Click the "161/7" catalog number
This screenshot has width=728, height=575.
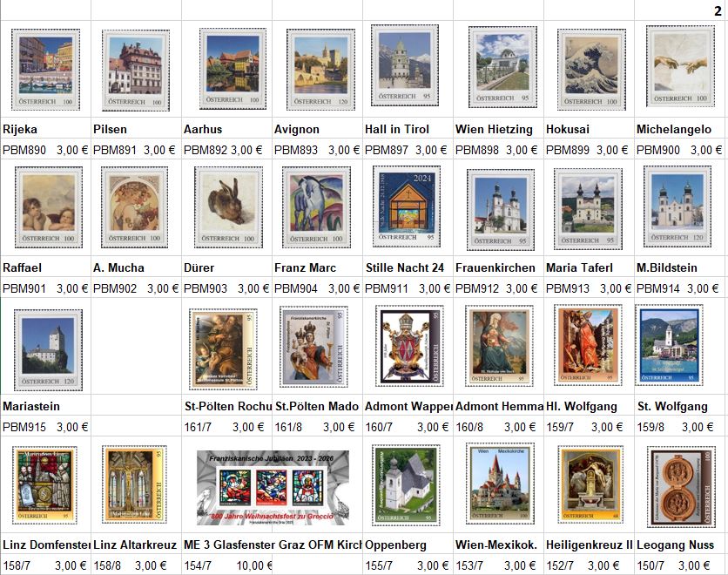[x=198, y=427]
